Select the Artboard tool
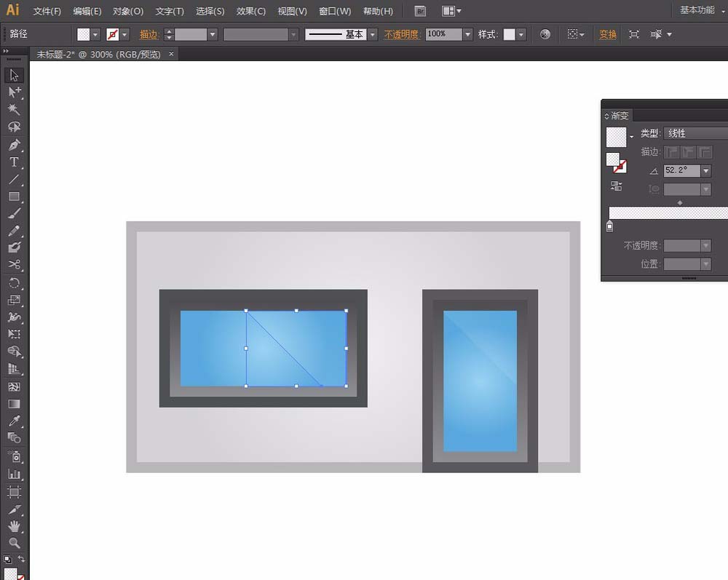This screenshot has height=580, width=728. click(14, 492)
